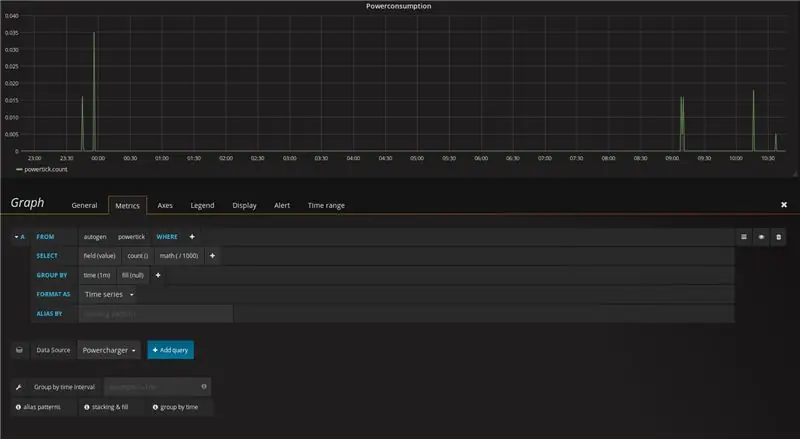This screenshot has width=800, height=439.
Task: Collapse query A with the arrow toggle
Action: coord(16,237)
